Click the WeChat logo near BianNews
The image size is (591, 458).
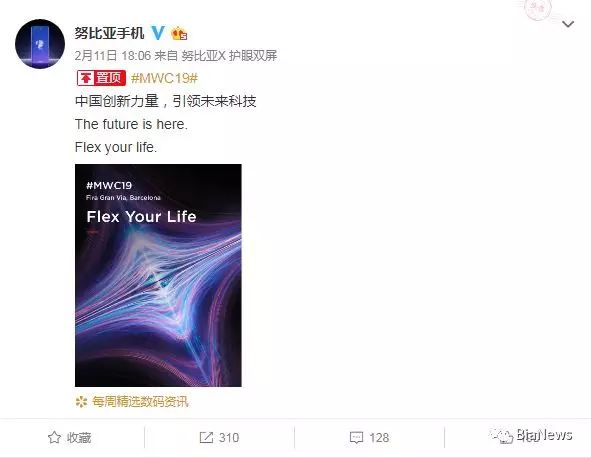[502, 436]
